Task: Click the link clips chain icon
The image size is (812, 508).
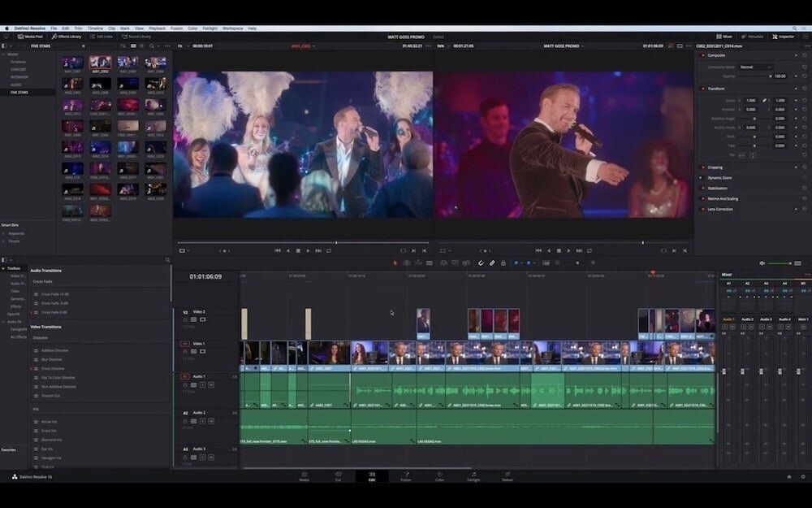Action: coord(492,263)
